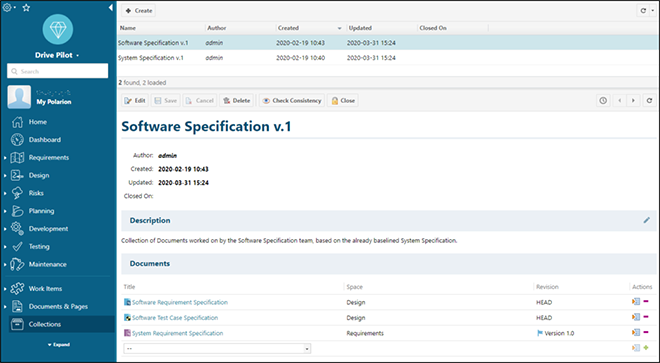Image resolution: width=660 pixels, height=363 pixels.
Task: Click the Check Consistency button
Action: pyautogui.click(x=292, y=101)
